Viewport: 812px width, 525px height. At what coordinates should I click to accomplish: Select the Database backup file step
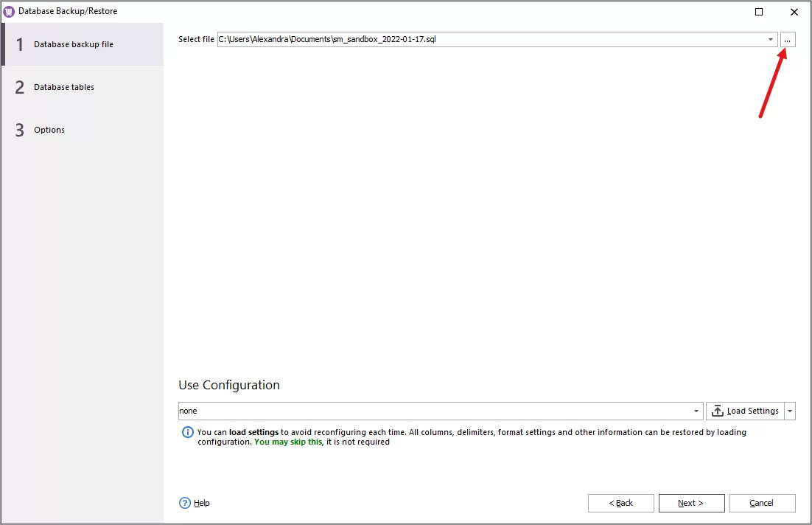(x=73, y=44)
